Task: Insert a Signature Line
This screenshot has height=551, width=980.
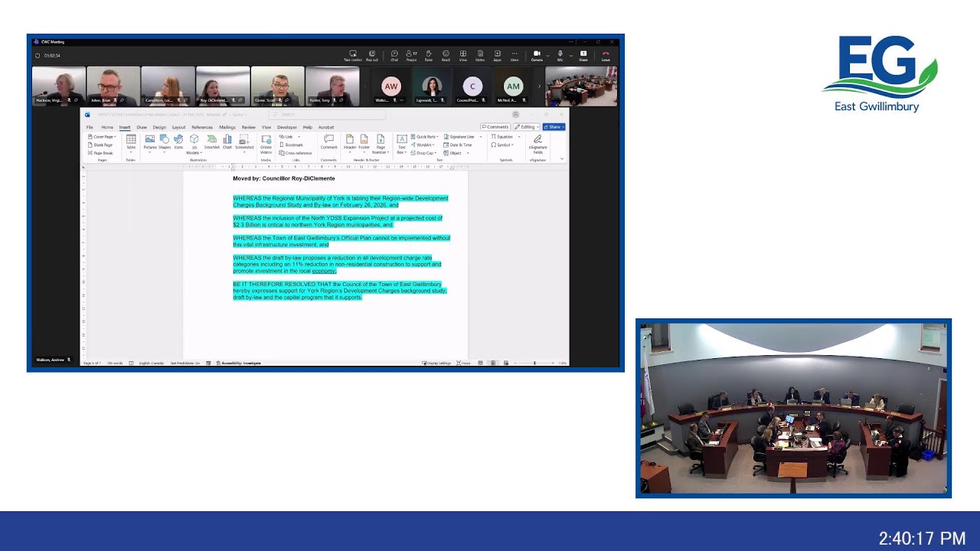Action: 459,137
